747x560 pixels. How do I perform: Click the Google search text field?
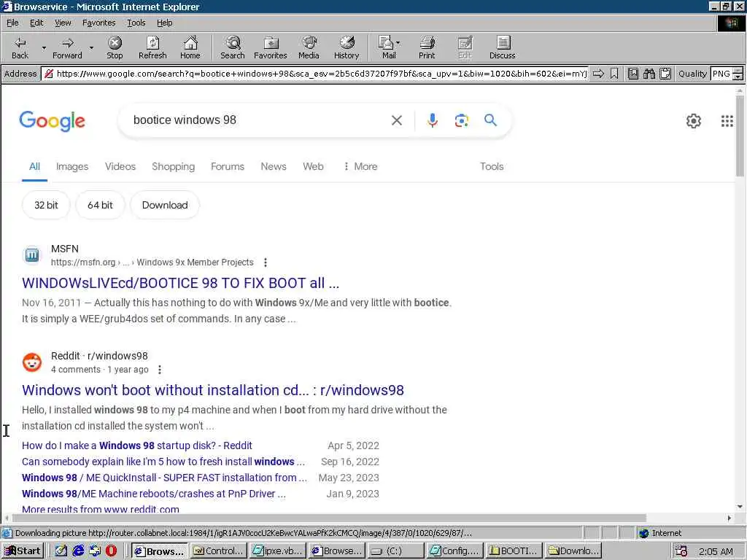(258, 120)
